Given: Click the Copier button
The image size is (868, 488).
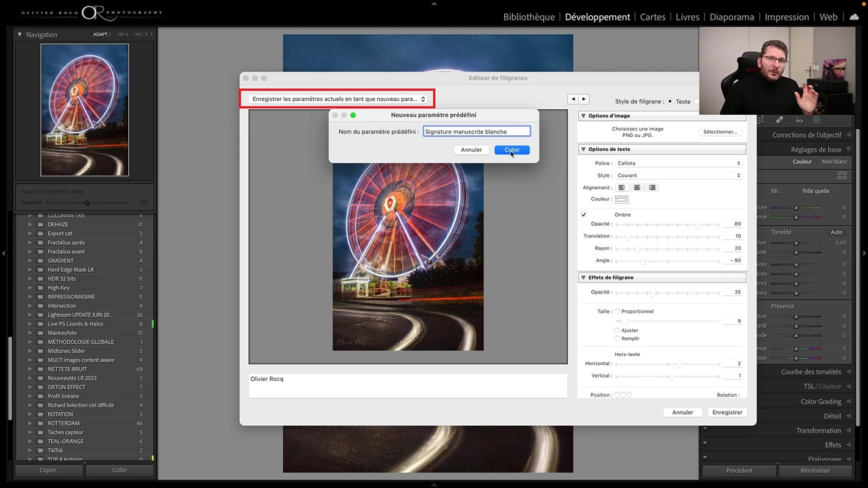Looking at the screenshot, I should coord(49,470).
